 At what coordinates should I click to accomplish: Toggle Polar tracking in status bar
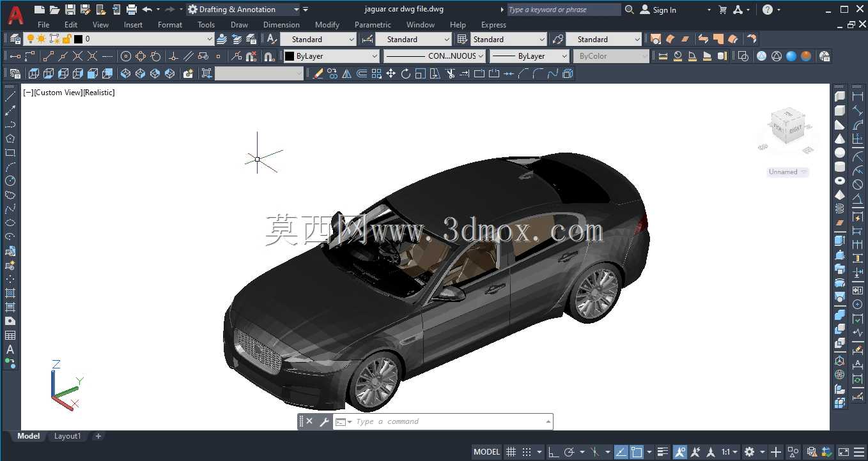[x=569, y=452]
